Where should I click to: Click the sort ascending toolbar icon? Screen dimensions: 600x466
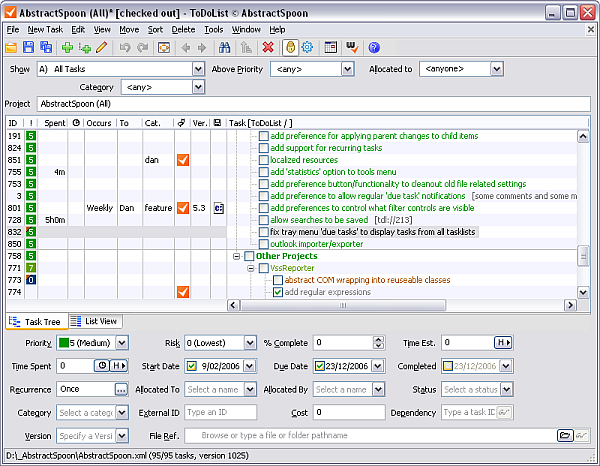pos(246,47)
